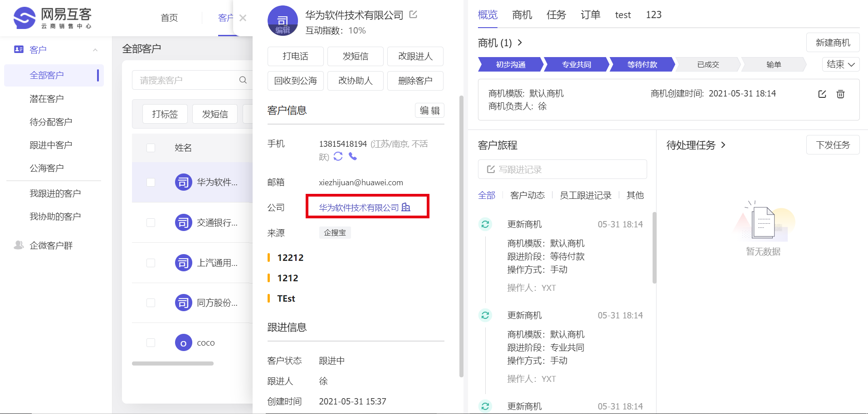Click the 改协助人 button

(x=356, y=81)
